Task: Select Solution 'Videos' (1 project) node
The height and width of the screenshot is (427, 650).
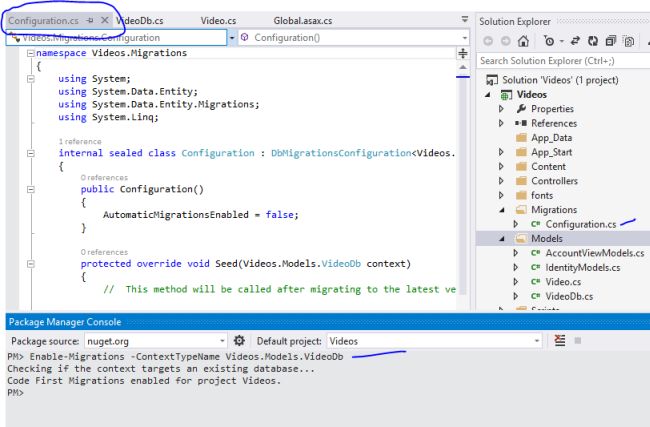Action: (560, 80)
